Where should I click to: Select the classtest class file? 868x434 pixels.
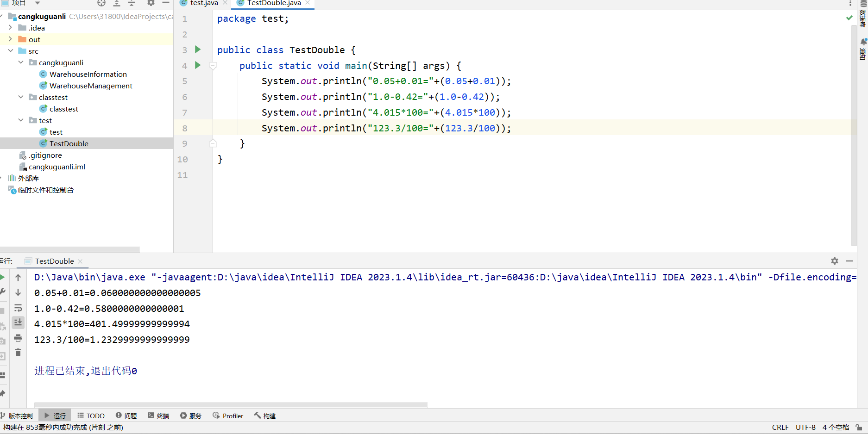(64, 109)
